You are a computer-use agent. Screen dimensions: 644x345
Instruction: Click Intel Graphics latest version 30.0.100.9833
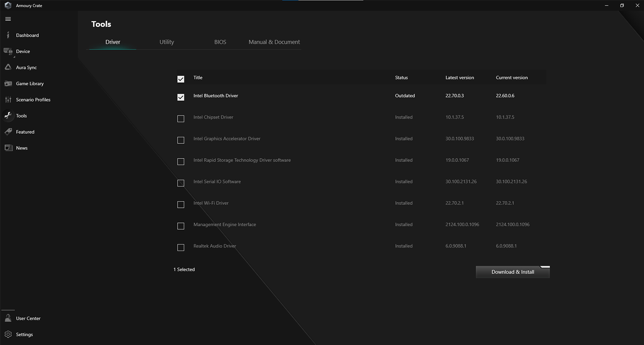460,139
